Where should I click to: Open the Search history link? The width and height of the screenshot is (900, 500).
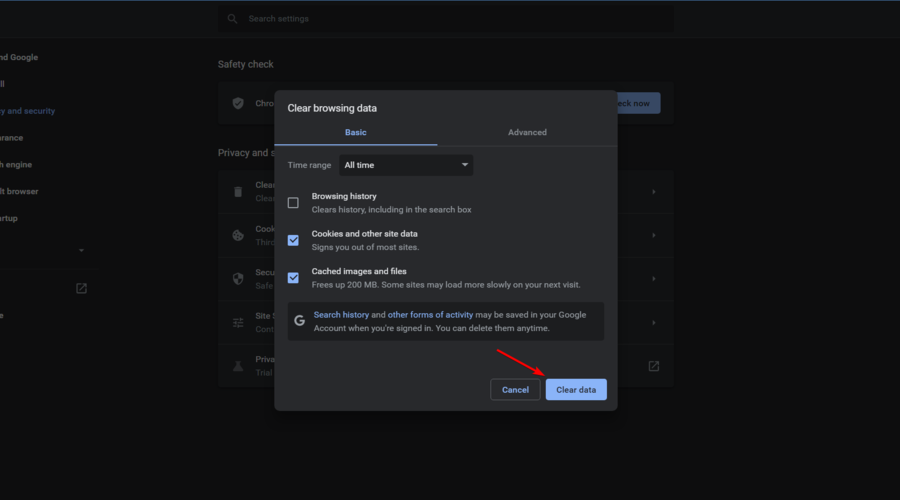pos(341,315)
